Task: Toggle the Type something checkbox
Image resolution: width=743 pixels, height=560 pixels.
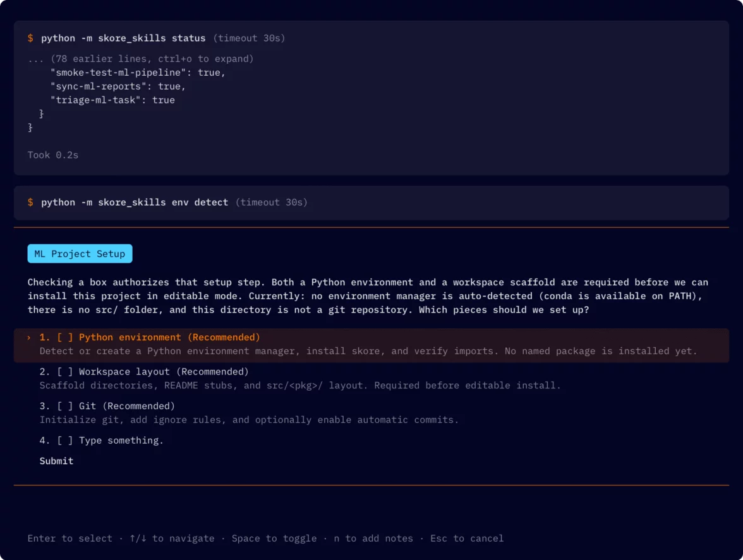Action: (x=65, y=441)
